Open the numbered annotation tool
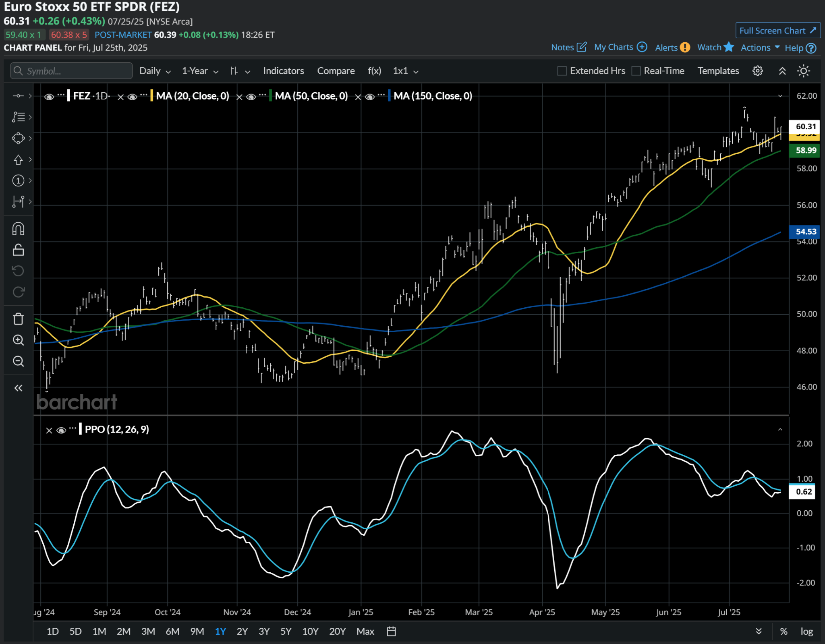The height and width of the screenshot is (644, 825). [x=18, y=180]
